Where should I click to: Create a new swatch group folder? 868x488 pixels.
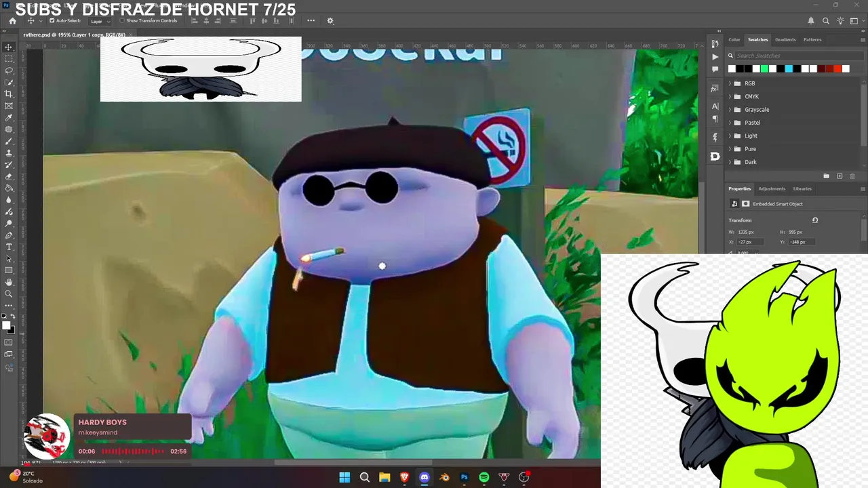(x=826, y=176)
